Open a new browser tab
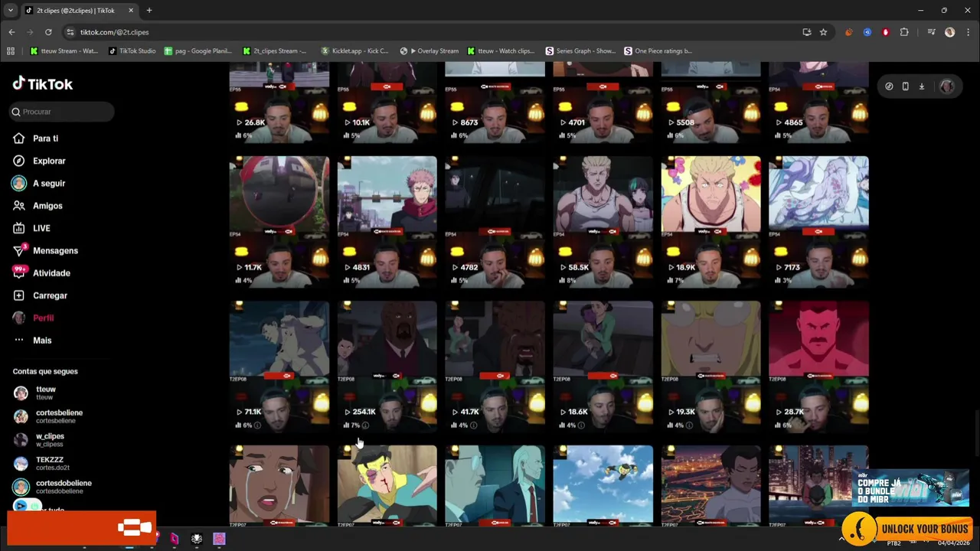Image resolution: width=980 pixels, height=551 pixels. click(x=149, y=11)
